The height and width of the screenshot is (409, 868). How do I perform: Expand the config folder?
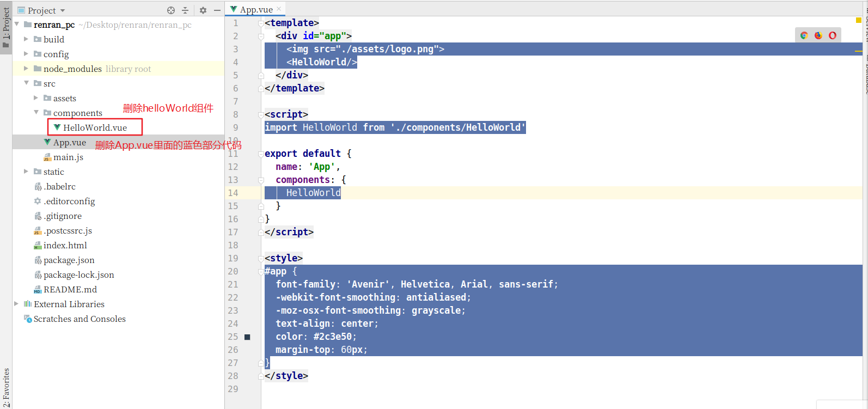pyautogui.click(x=26, y=54)
